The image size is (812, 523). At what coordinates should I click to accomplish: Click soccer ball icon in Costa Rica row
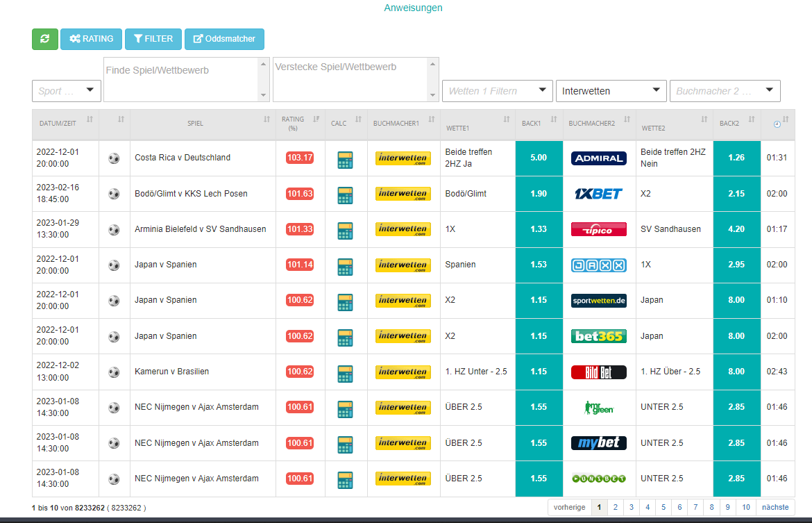point(114,158)
